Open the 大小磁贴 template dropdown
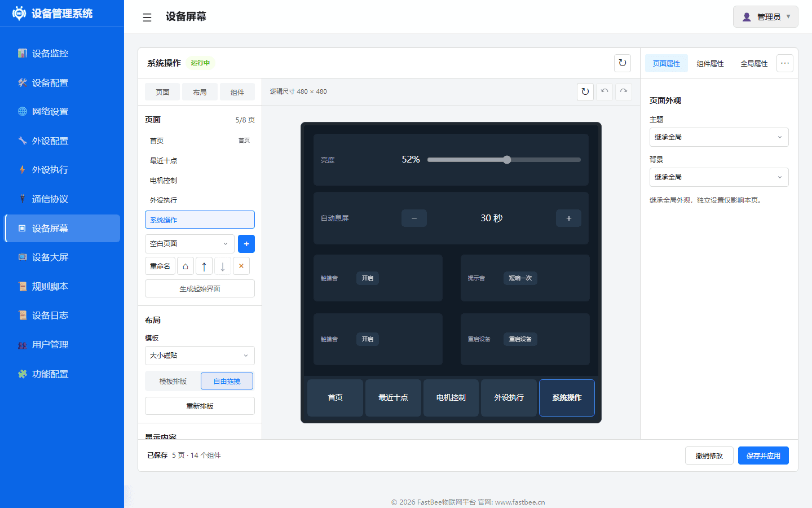Image resolution: width=812 pixels, height=508 pixels. tap(200, 356)
